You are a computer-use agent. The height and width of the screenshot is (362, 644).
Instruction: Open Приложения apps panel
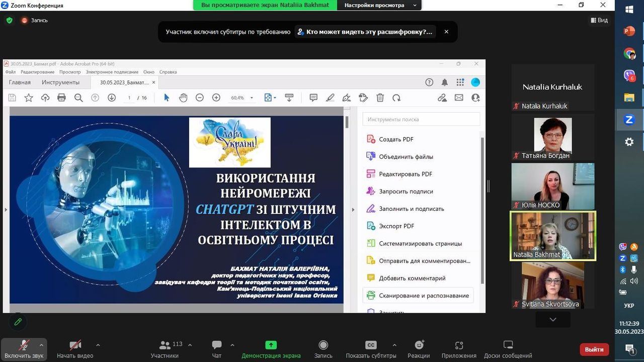pyautogui.click(x=459, y=349)
